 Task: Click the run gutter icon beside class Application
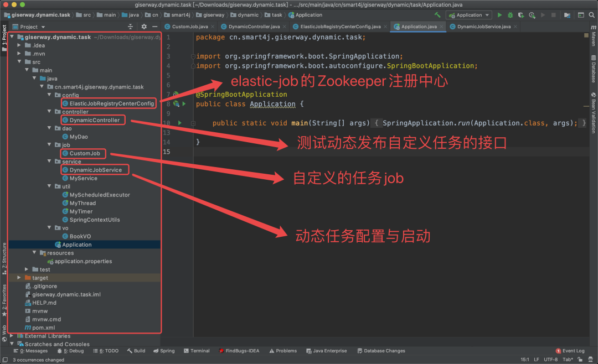tap(184, 103)
